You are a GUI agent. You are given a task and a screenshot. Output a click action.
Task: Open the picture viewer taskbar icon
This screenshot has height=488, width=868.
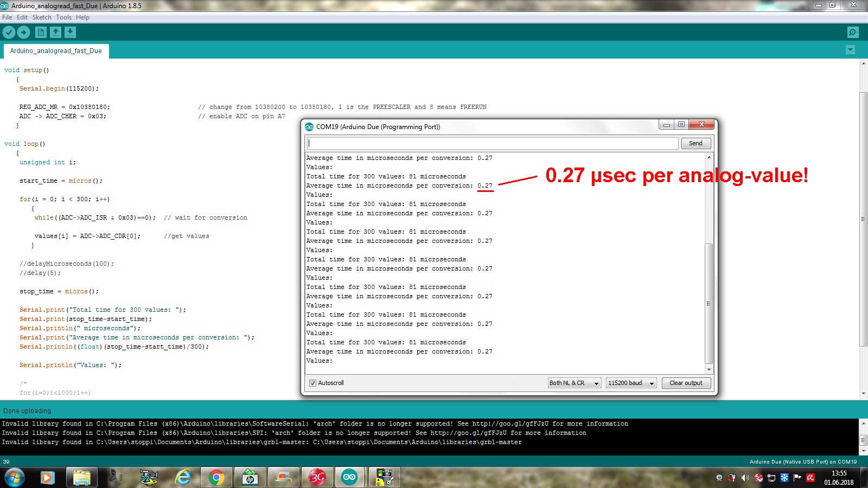[x=284, y=478]
